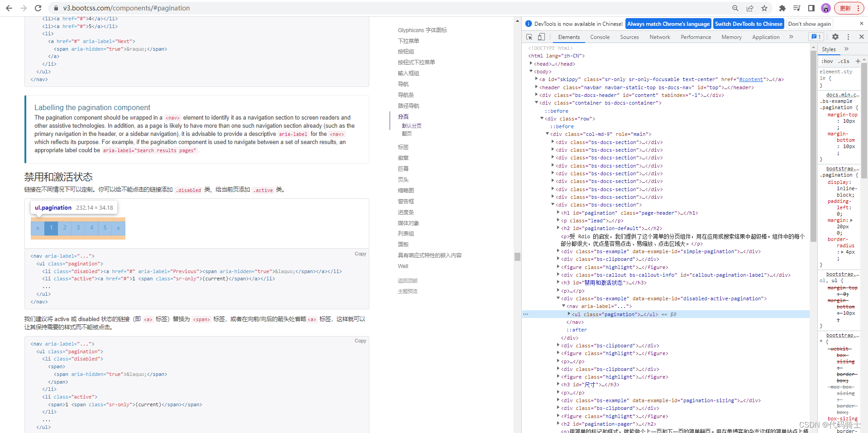This screenshot has width=868, height=433.
Task: Open the Console issues counter icon
Action: [x=816, y=37]
